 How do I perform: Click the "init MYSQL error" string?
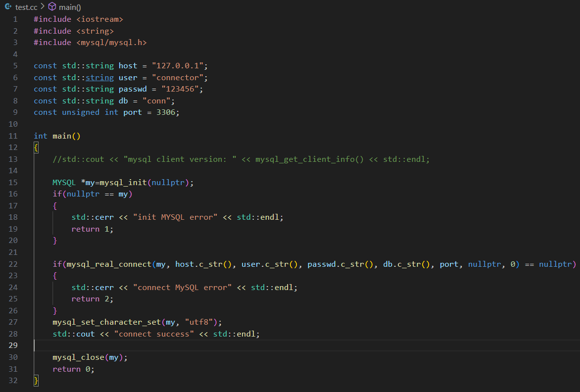(175, 217)
